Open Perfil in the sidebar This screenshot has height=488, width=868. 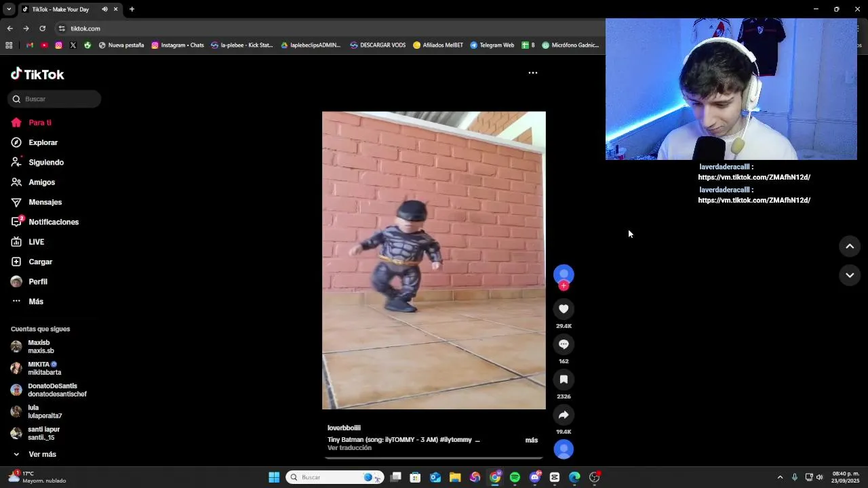pyautogui.click(x=29, y=281)
